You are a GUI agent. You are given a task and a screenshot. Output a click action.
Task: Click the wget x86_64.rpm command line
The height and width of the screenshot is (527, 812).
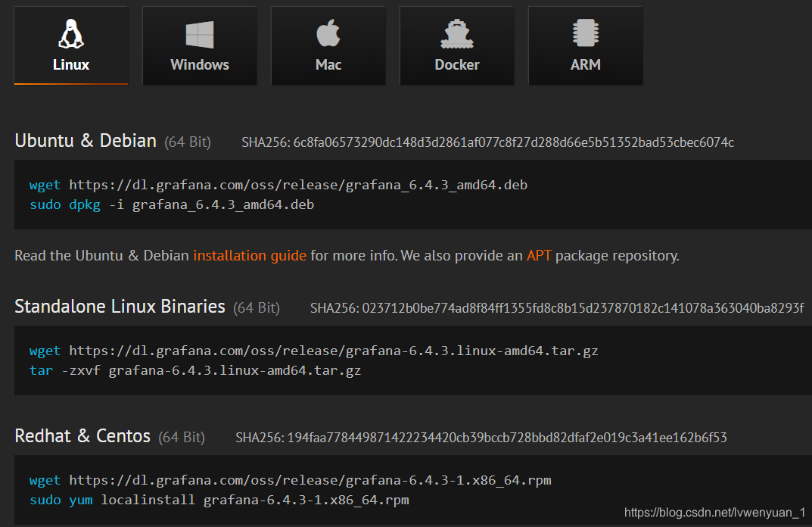(x=291, y=480)
